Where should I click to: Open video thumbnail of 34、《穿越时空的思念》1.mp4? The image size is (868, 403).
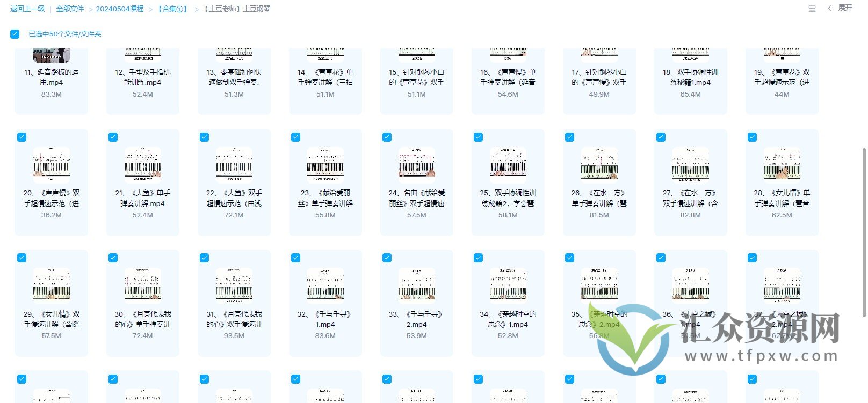(508, 286)
